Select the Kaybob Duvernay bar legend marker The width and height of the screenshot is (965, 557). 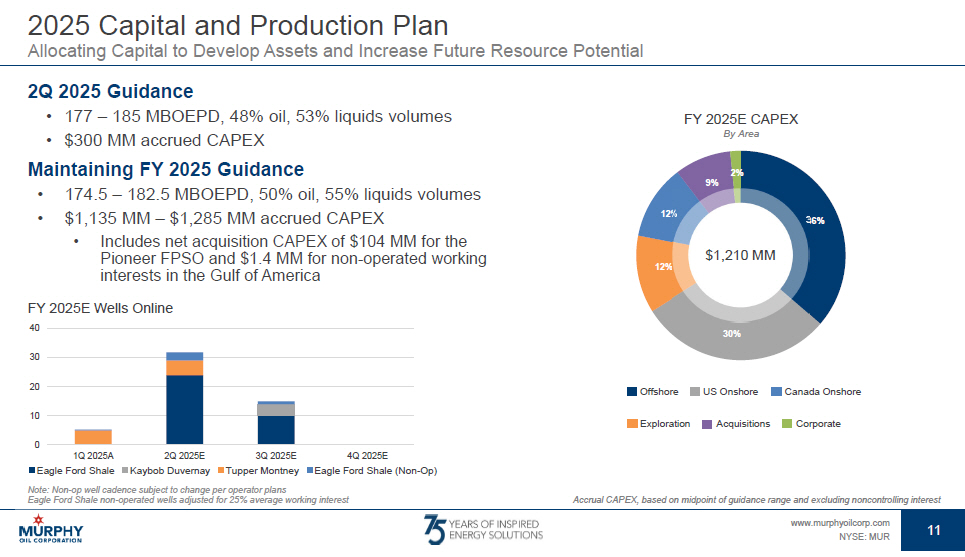tap(125, 471)
